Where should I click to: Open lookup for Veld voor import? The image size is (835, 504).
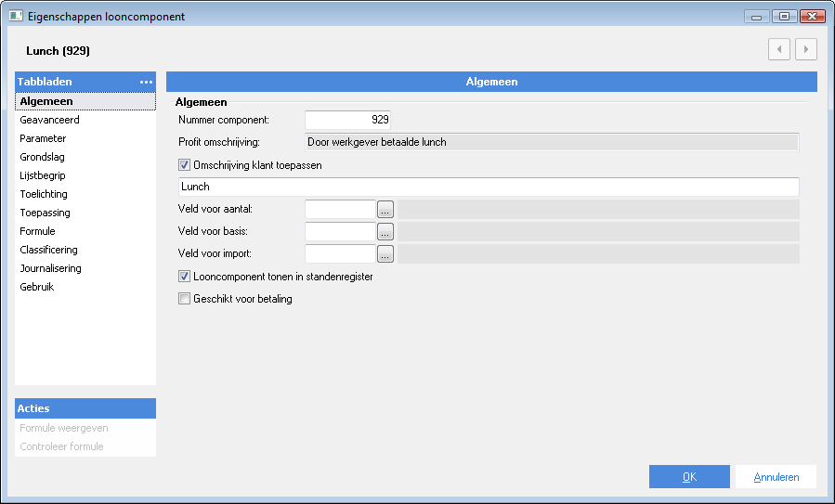385,254
